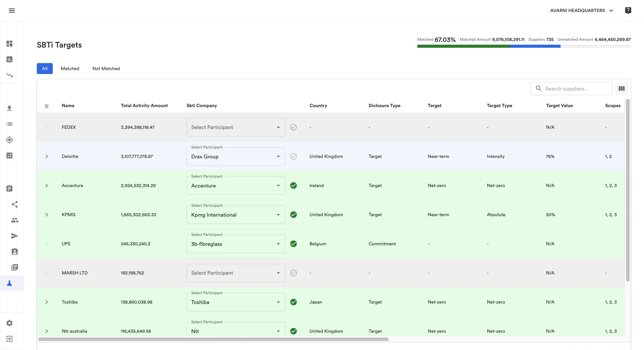The width and height of the screenshot is (644, 350).
Task: Open the bar chart analytics sidebar icon
Action: click(9, 59)
